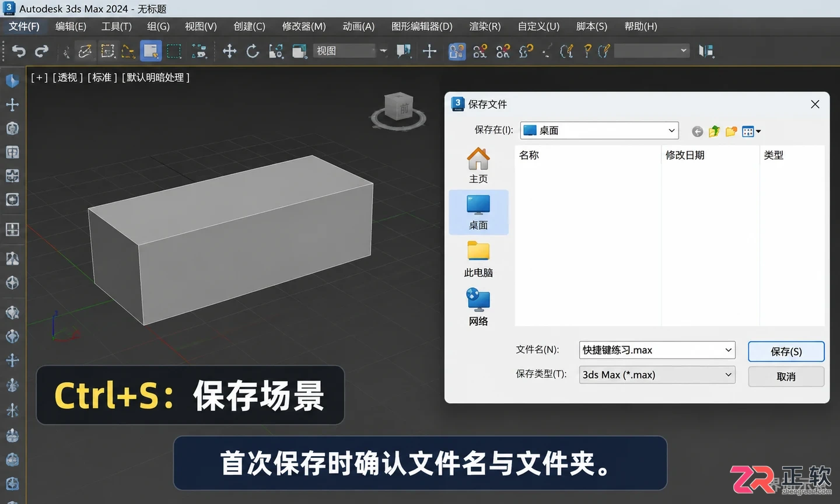
Task: Pick the dashed rectangular selection region icon
Action: [x=174, y=51]
